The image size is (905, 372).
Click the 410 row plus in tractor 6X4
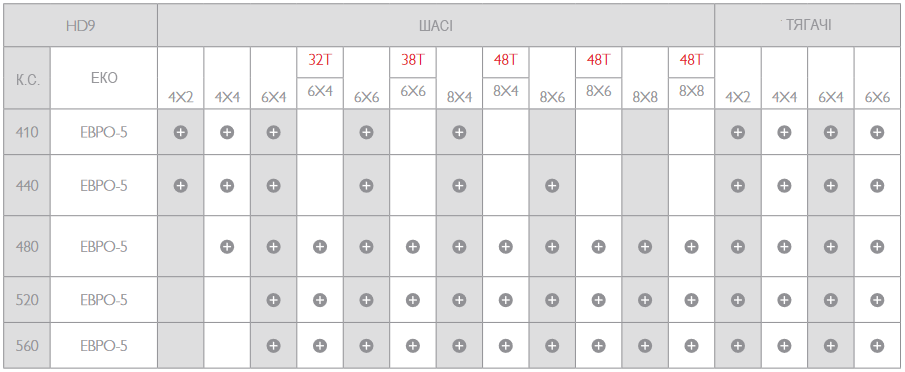(831, 132)
